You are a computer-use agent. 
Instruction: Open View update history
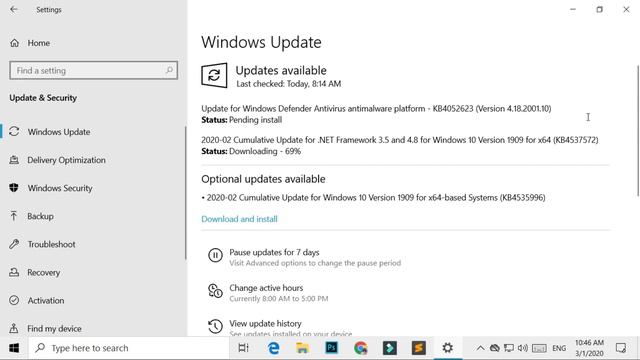pyautogui.click(x=265, y=323)
